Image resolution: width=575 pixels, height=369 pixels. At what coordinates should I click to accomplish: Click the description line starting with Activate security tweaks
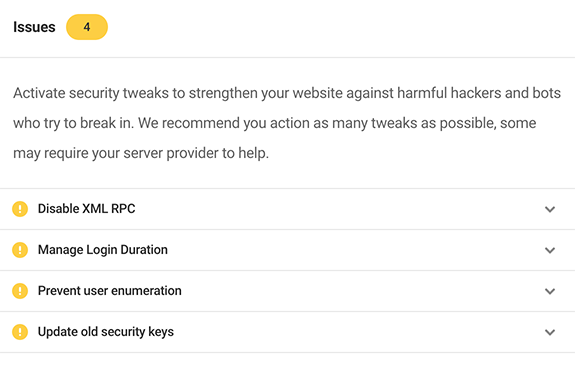pyautogui.click(x=287, y=93)
